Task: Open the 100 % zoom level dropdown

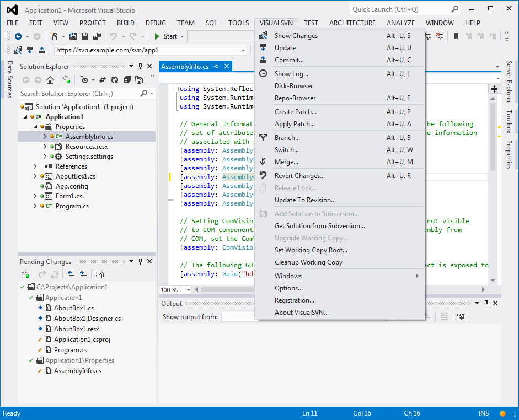Action: coord(189,290)
